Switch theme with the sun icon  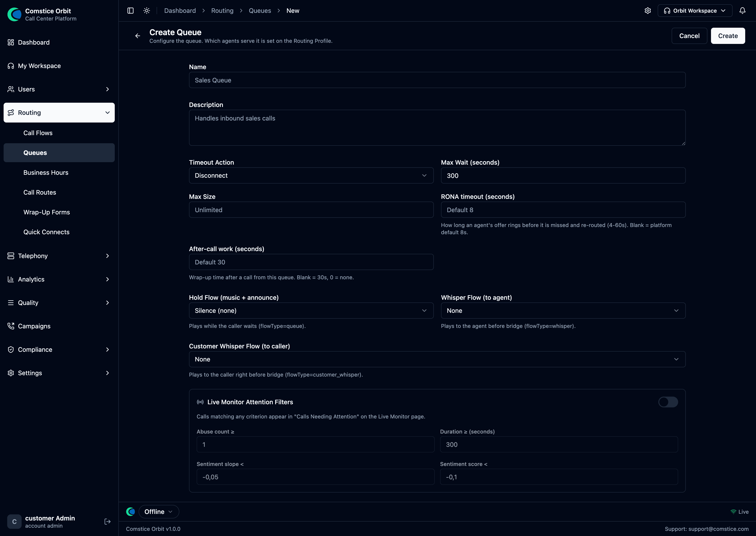tap(147, 11)
